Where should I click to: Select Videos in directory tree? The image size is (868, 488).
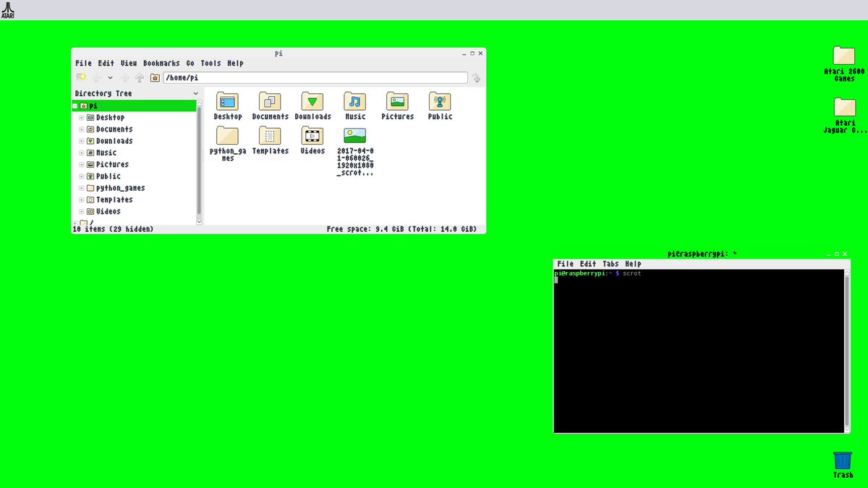coord(109,211)
